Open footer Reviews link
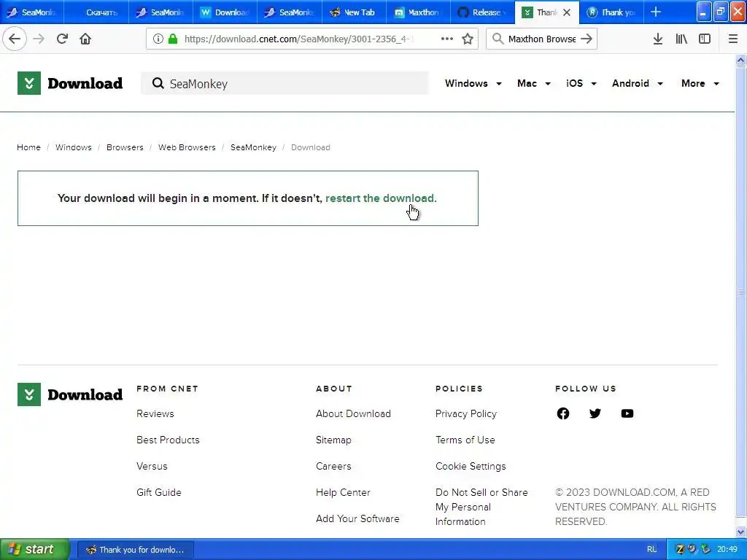747x560 pixels. click(x=155, y=413)
